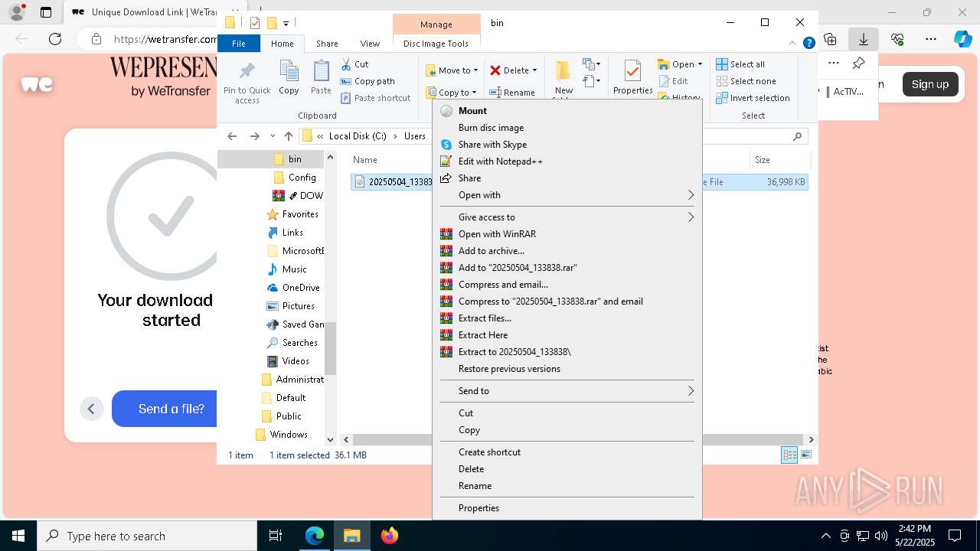Switch to the View ribbon tab

point(370,44)
